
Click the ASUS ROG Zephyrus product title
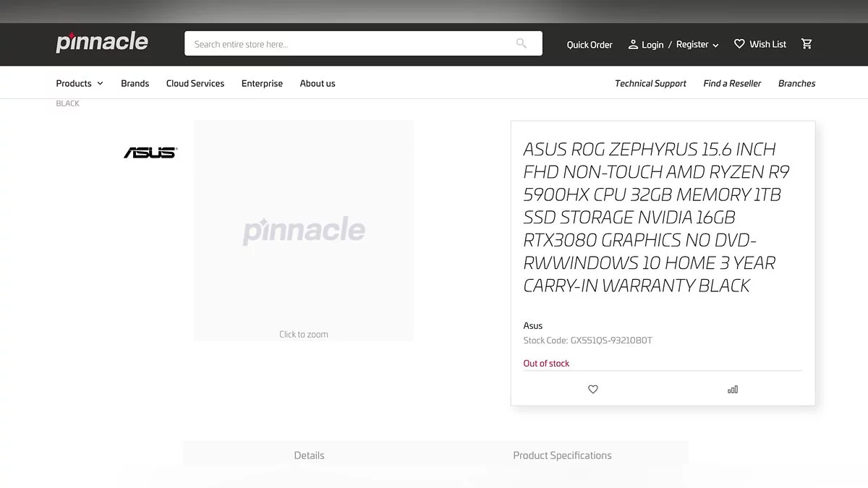click(656, 217)
